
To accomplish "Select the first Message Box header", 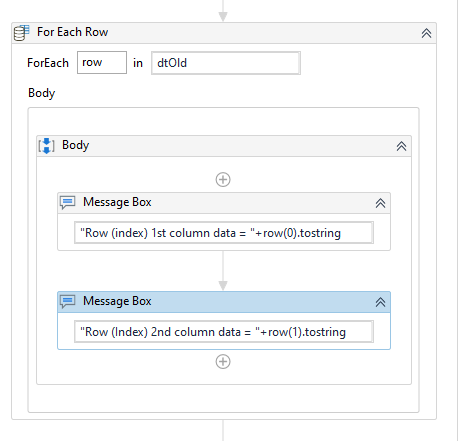I will [x=224, y=203].
